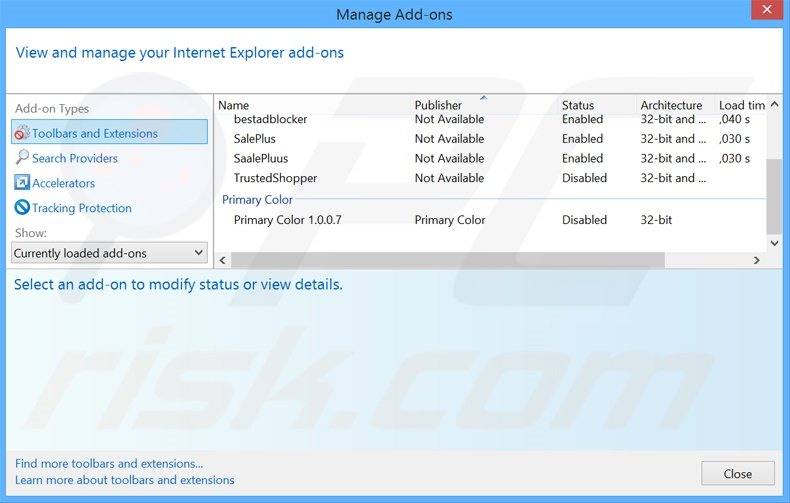The image size is (790, 503).
Task: Click the Tracking Protection blocked-circle icon
Action: (x=22, y=207)
